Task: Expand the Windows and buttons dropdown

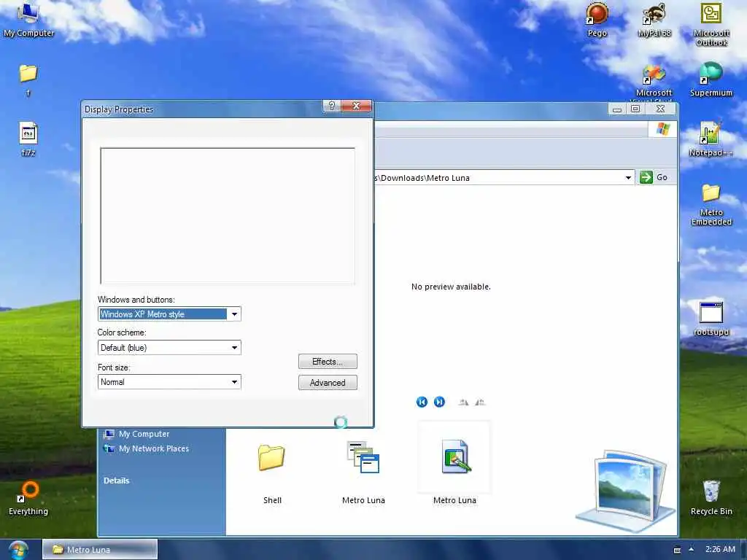Action: pos(234,314)
